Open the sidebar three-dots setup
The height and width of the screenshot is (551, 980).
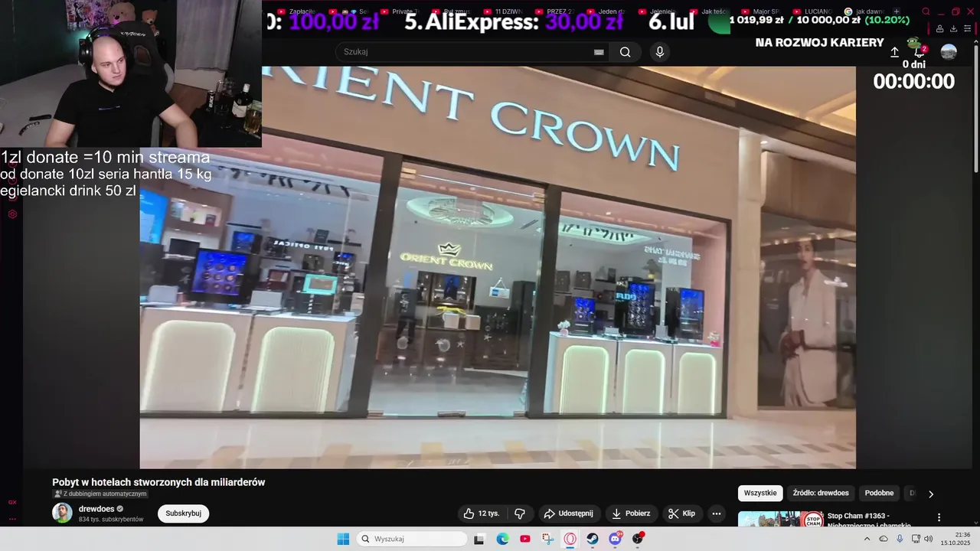pos(12,518)
